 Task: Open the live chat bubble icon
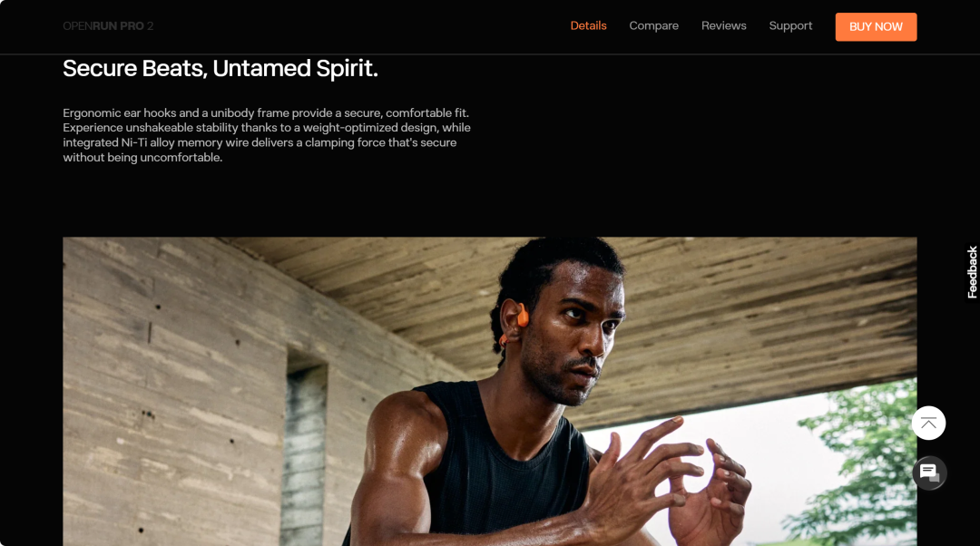tap(929, 473)
